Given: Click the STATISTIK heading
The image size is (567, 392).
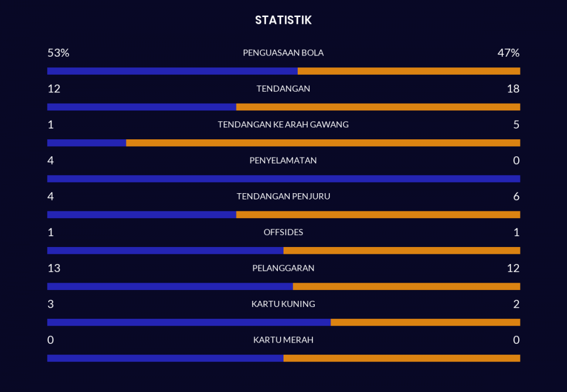Looking at the screenshot, I should [x=283, y=20].
